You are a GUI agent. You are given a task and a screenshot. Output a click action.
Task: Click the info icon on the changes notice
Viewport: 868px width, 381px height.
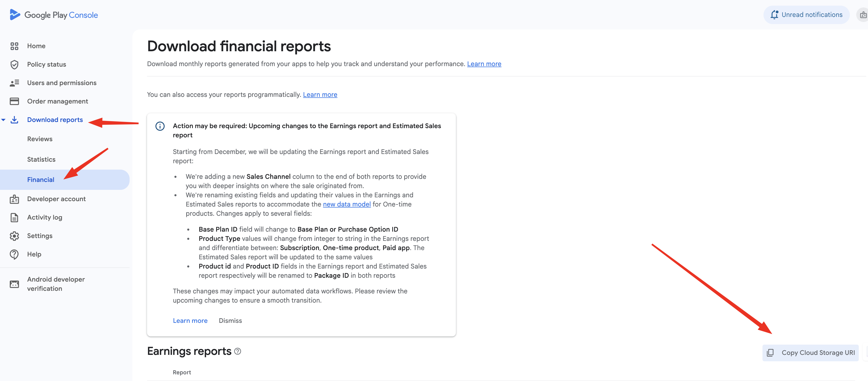(x=160, y=126)
